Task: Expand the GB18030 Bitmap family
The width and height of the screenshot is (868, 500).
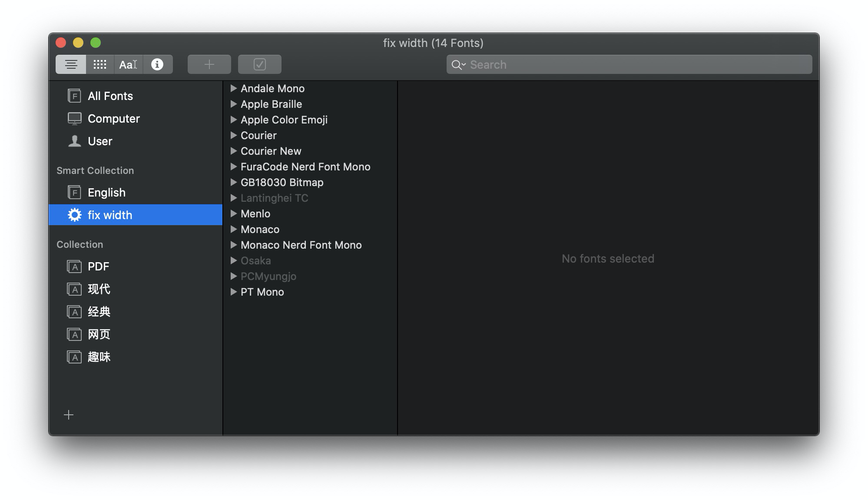Action: click(233, 182)
